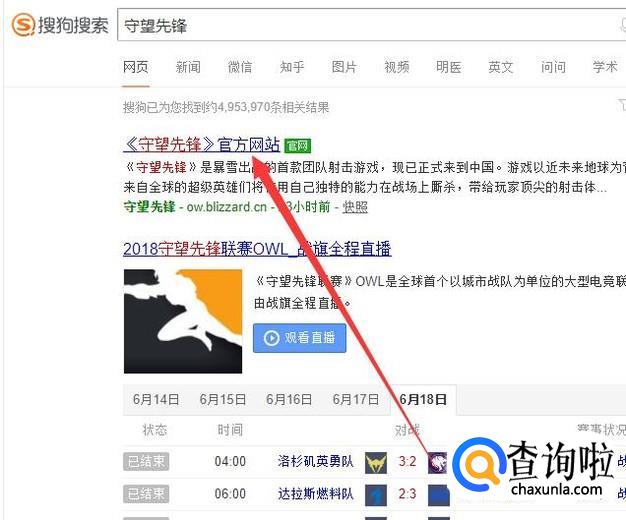Open the 微信 search tab

click(x=240, y=67)
